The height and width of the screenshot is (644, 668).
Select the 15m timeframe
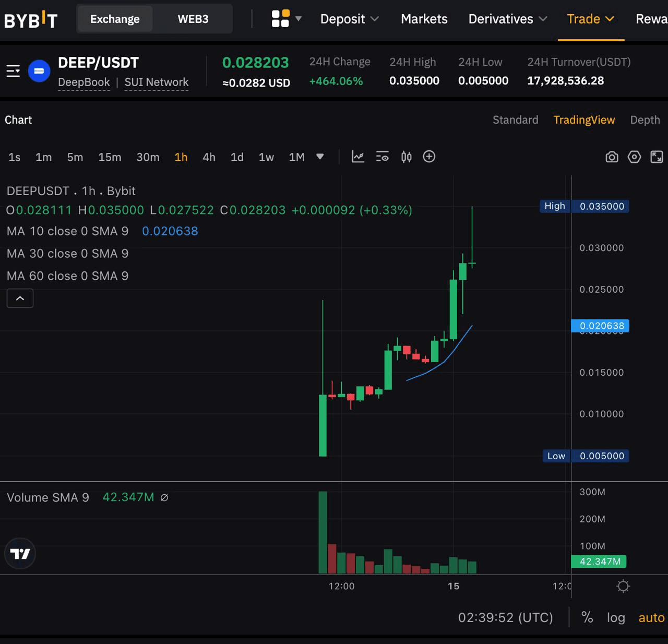[110, 157]
